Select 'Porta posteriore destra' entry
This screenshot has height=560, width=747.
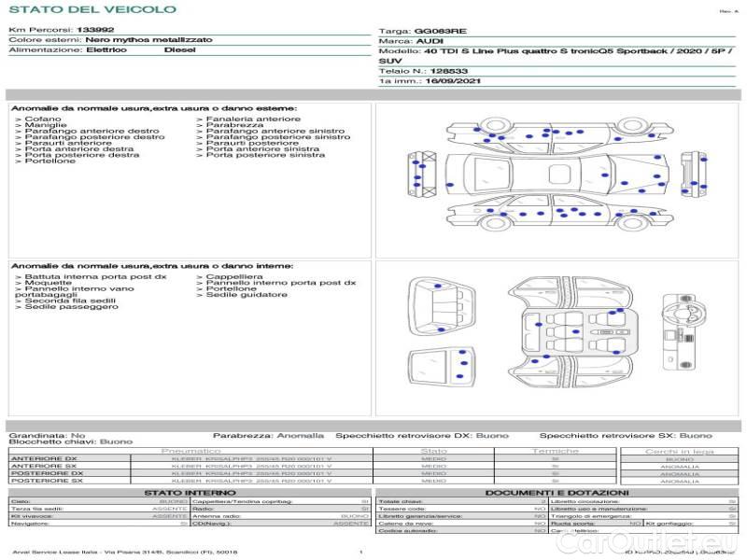click(82, 155)
